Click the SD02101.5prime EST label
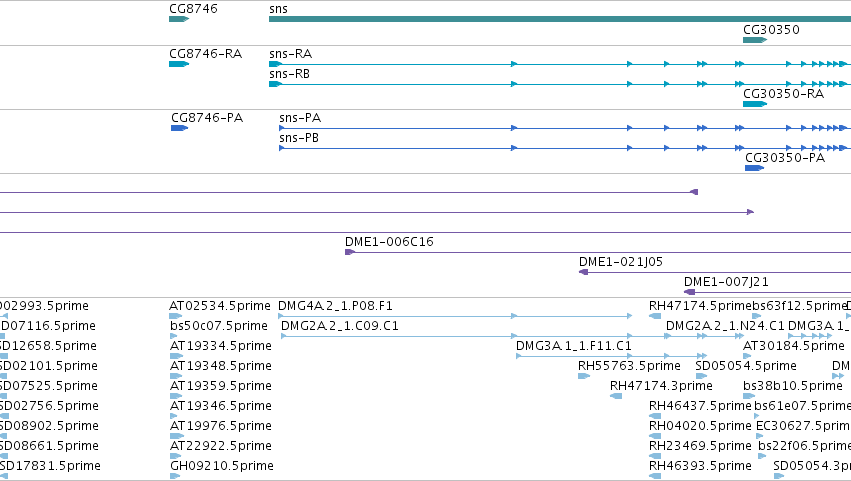 coord(49,366)
